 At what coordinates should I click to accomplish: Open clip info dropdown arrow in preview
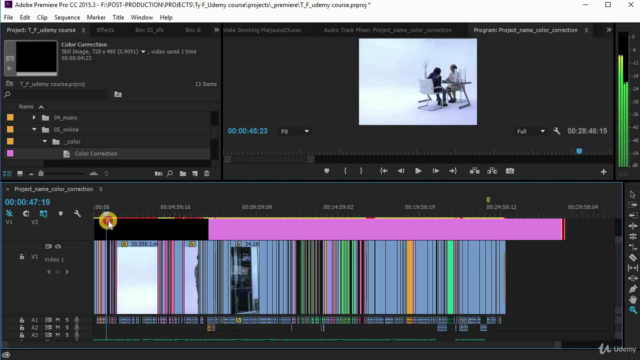[143, 52]
